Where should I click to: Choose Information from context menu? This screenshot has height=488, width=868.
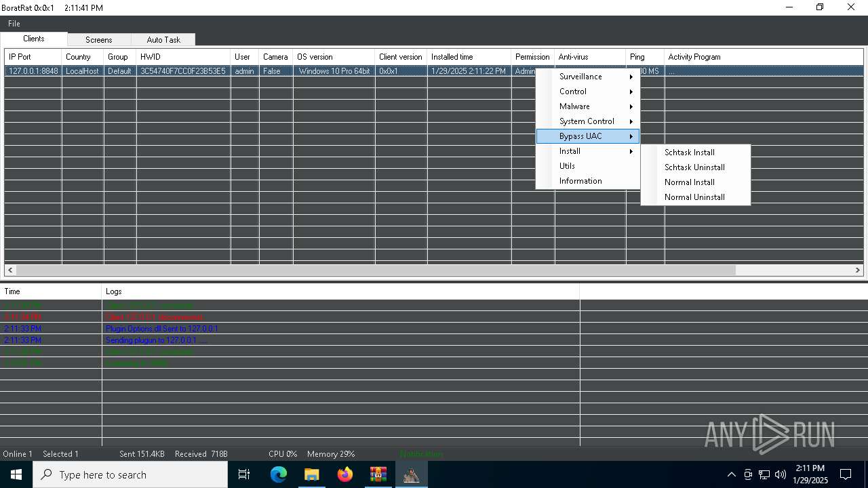click(587, 181)
